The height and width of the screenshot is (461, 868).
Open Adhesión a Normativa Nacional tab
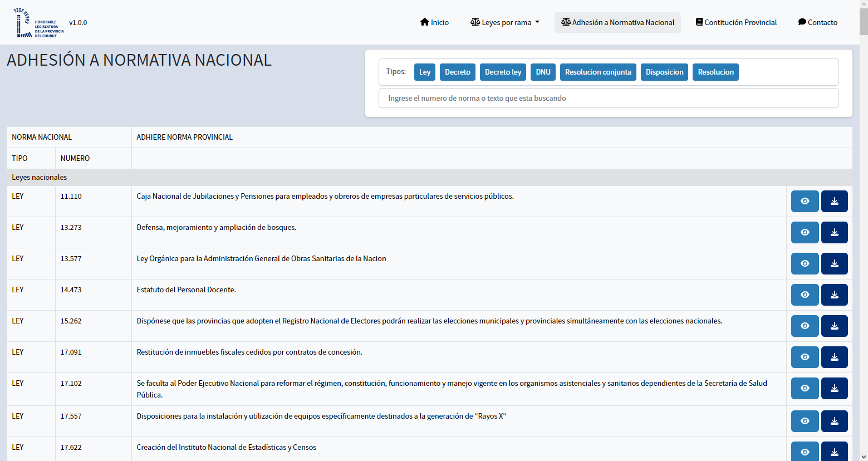(617, 23)
